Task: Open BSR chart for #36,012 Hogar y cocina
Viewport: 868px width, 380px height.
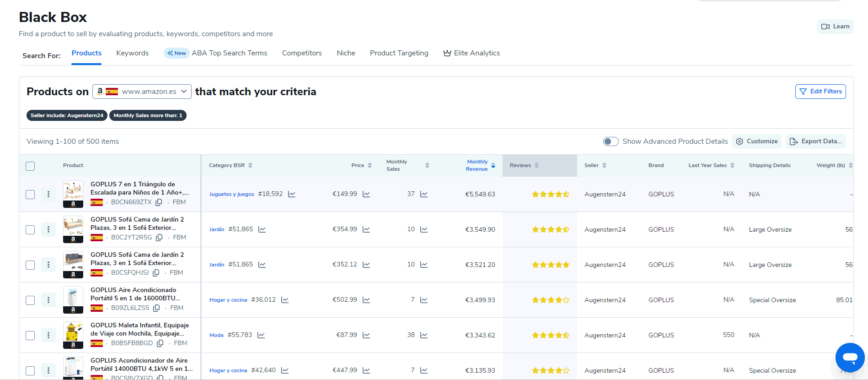Action: (285, 300)
